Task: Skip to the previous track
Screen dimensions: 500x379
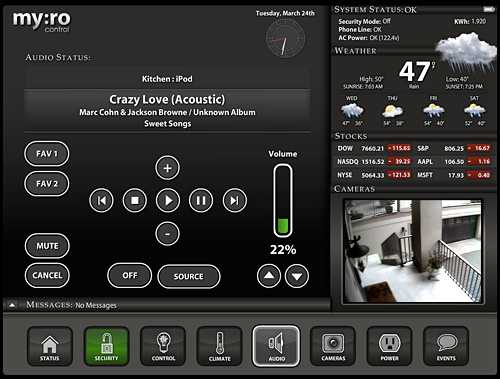Action: tap(101, 200)
